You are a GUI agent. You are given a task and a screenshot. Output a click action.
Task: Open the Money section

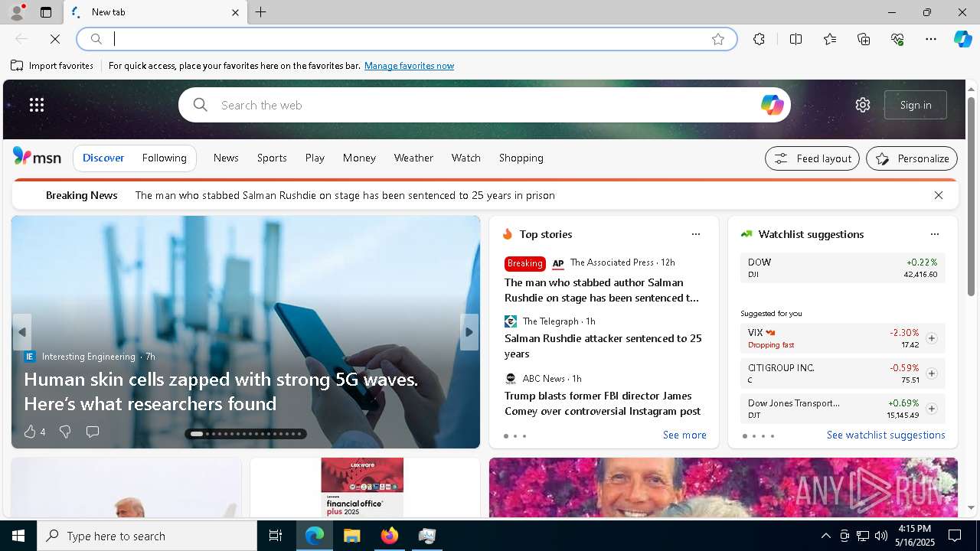[x=359, y=158]
